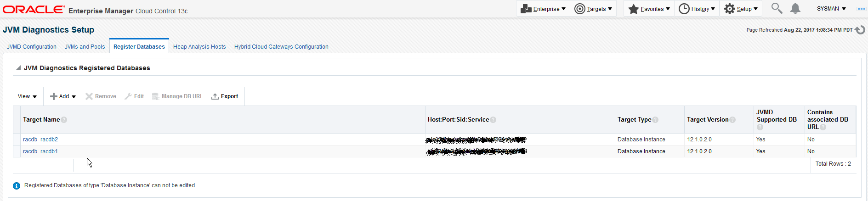This screenshot has width=868, height=201.
Task: Switch to JVMs and Pools tab
Action: [85, 47]
